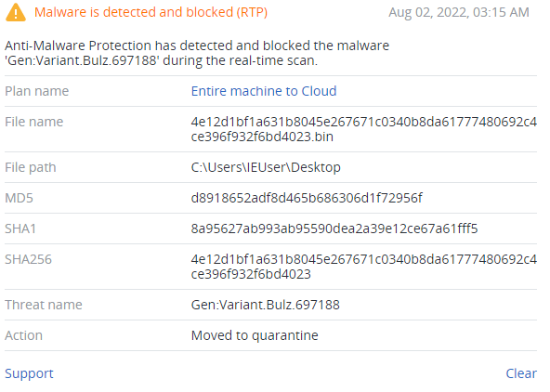Select the SHA1 hash value

[x=334, y=229]
